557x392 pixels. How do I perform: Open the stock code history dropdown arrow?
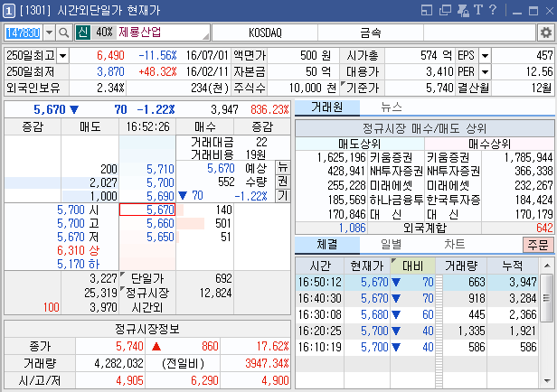[50, 33]
